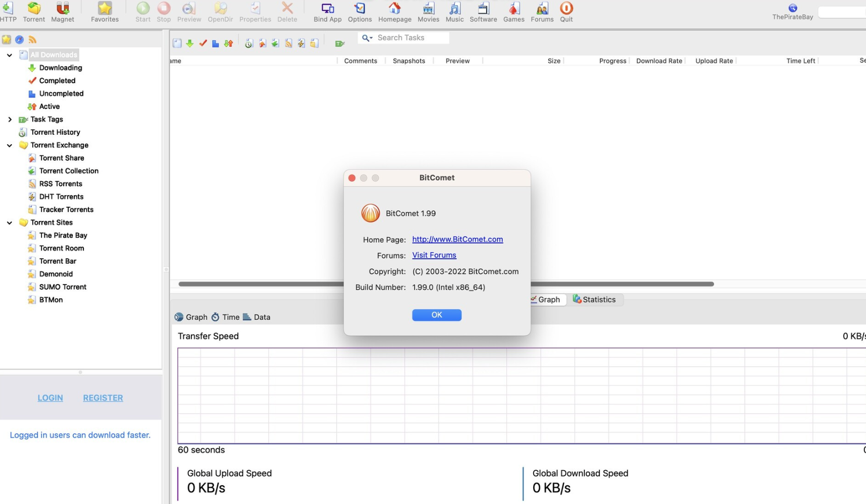Click the Visit Forums link
866x504 pixels.
[434, 255]
